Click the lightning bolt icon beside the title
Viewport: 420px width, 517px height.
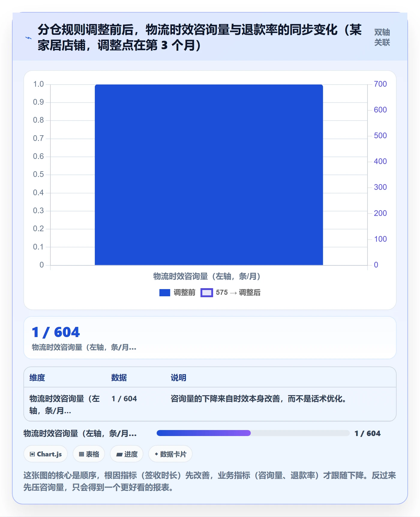click(x=28, y=38)
